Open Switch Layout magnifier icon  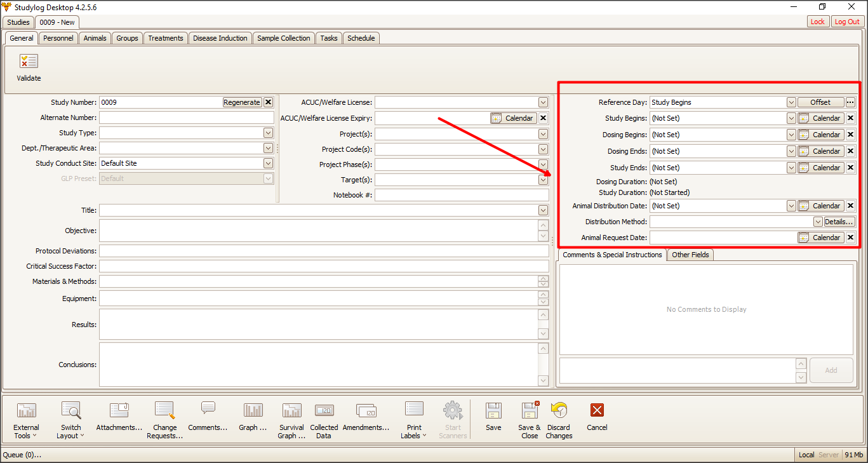[x=70, y=410]
